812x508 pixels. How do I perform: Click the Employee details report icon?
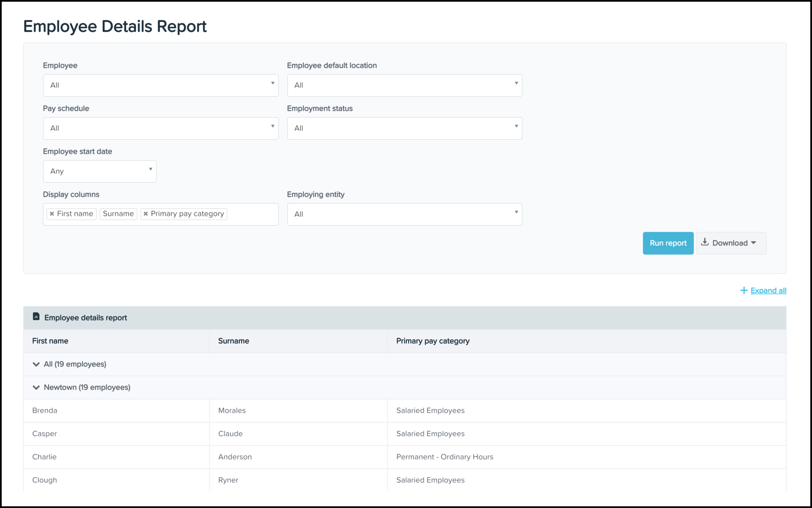coord(36,317)
